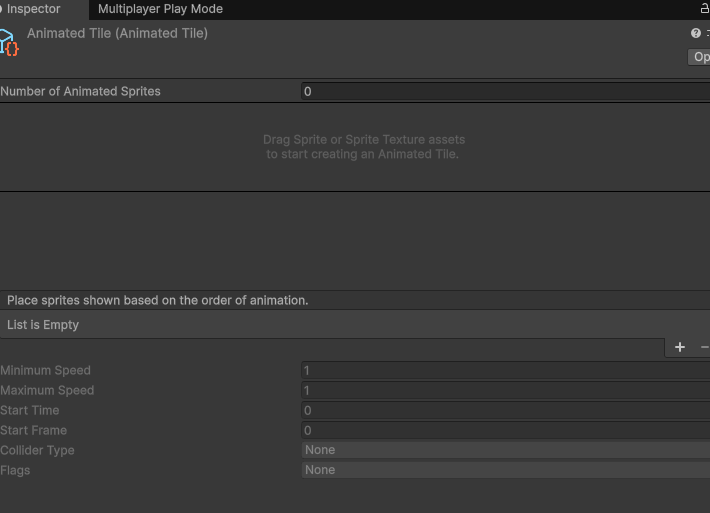Click the 'Start Time' label
Screen dimensions: 710x513
(x=30, y=410)
